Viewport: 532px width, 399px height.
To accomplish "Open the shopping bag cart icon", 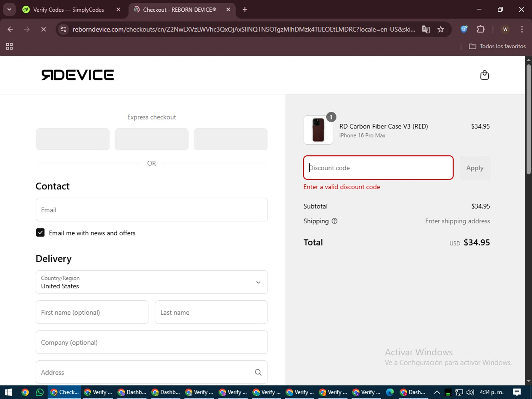I will (x=484, y=75).
